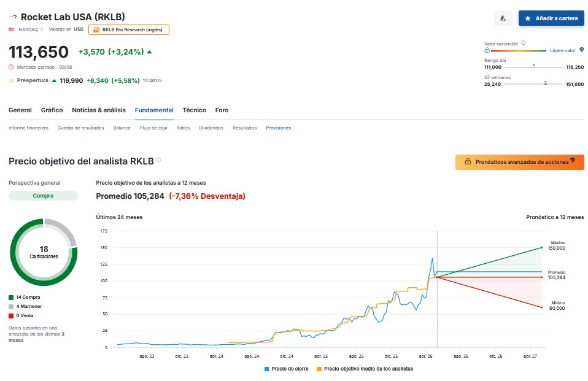
Task: Open the Dividendos subtab
Action: (211, 128)
